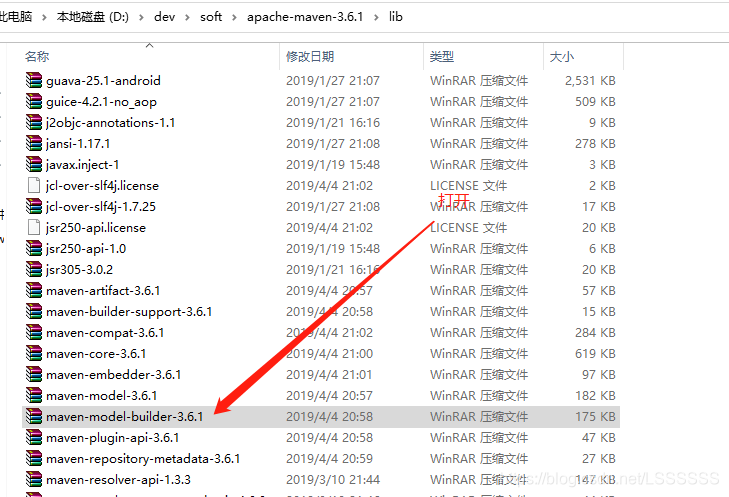Image resolution: width=729 pixels, height=497 pixels.
Task: Click the javax.inject-1 archive icon
Action: (34, 165)
